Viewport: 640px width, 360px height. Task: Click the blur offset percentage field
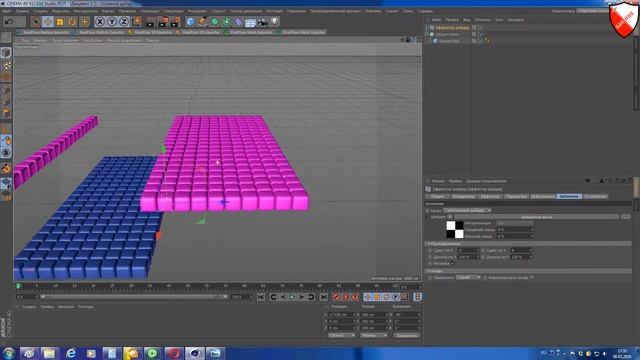[x=514, y=230]
